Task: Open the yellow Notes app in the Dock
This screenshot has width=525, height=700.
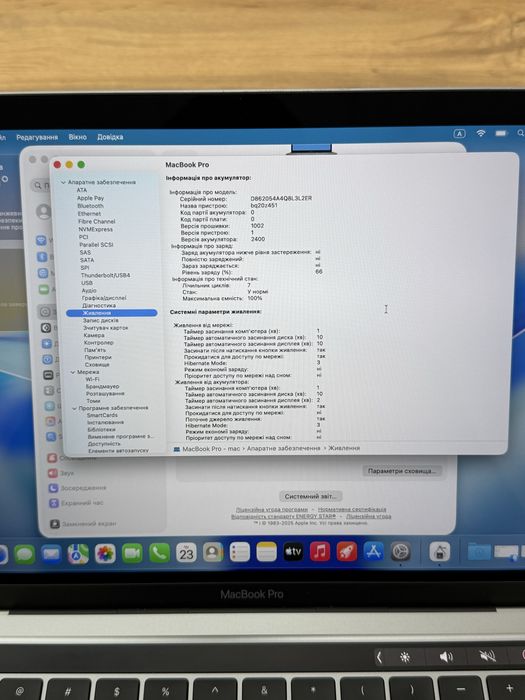Action: (267, 552)
